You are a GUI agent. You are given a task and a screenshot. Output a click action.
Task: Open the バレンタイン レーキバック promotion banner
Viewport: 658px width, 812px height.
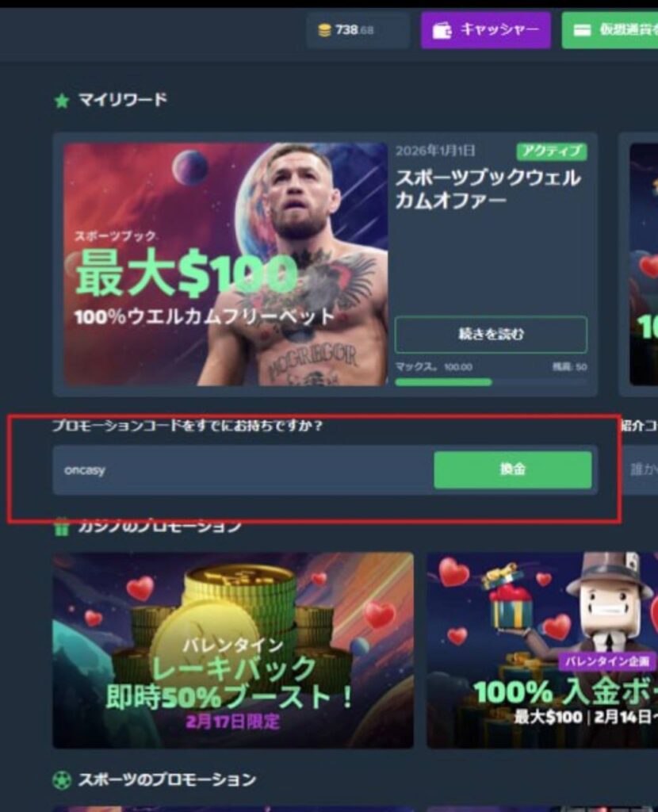pyautogui.click(x=233, y=650)
